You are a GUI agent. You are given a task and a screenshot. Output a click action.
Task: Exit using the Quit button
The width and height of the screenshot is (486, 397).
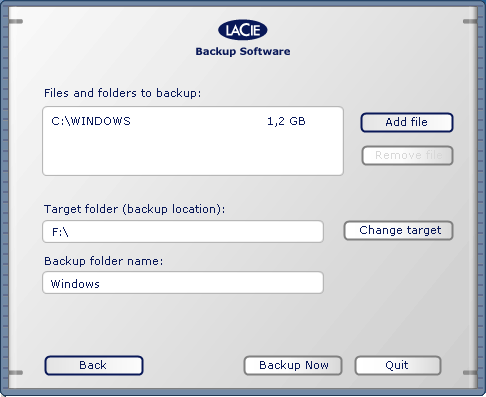tap(398, 365)
